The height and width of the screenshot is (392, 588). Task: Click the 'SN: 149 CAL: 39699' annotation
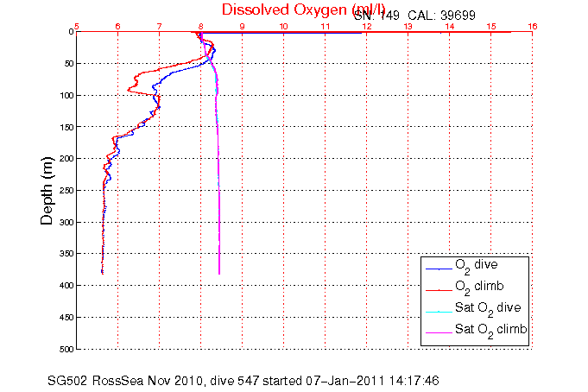coord(414,16)
